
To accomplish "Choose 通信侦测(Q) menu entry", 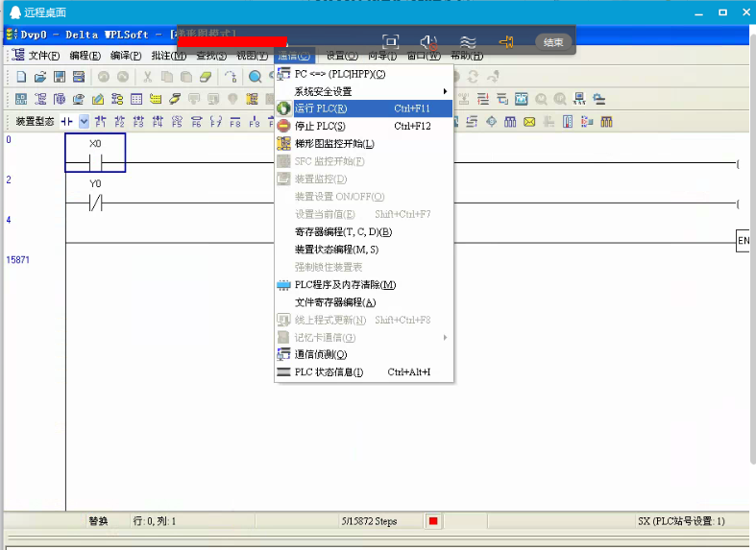I will point(364,354).
